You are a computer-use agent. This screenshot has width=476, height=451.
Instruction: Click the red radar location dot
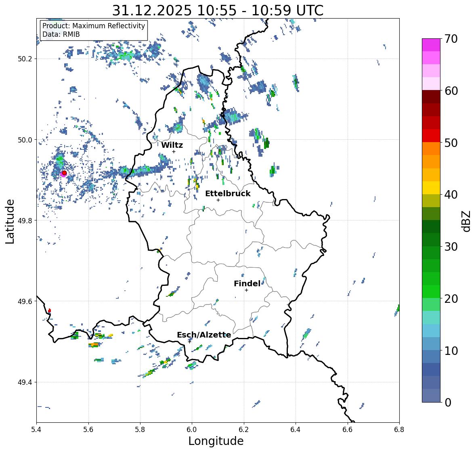64,173
